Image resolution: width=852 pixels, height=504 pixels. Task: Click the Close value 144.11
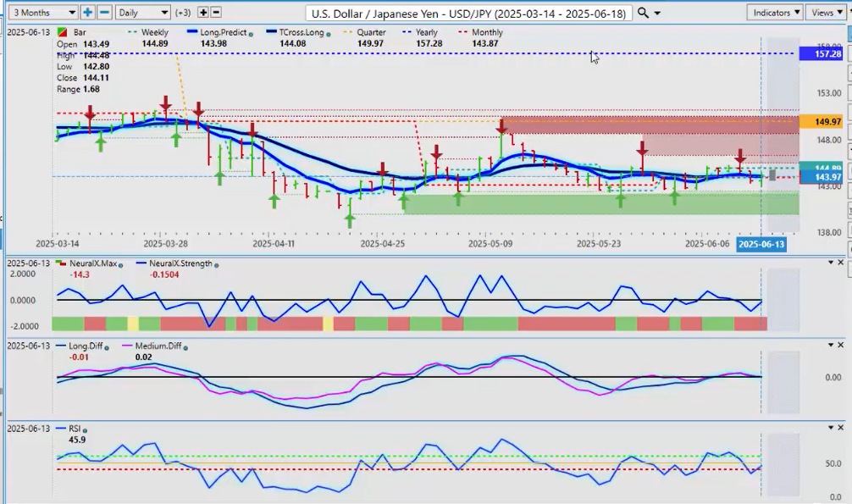[97, 78]
